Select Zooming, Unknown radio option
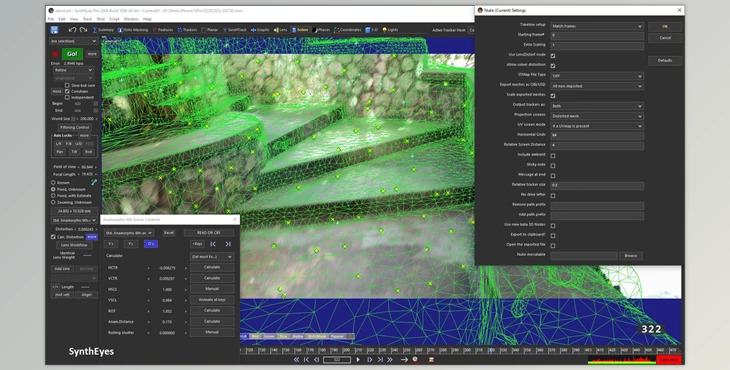 click(53, 202)
